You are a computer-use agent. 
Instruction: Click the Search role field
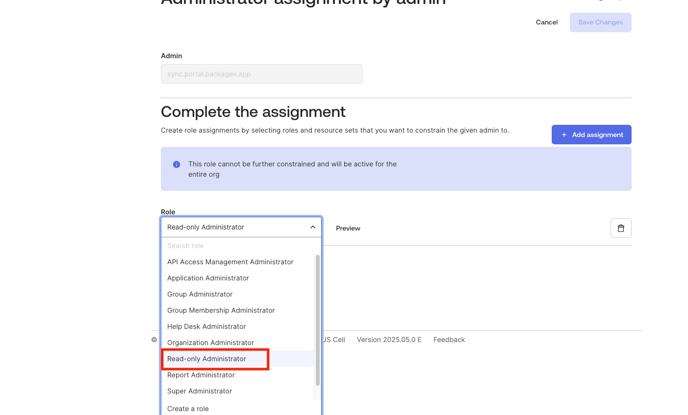[x=238, y=246]
